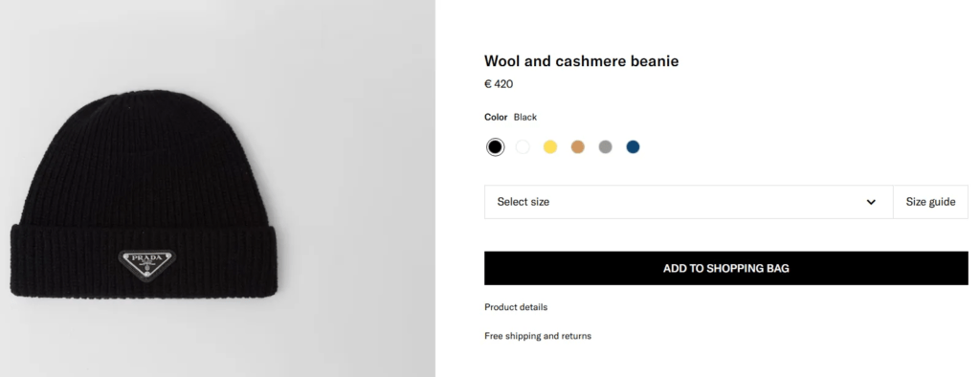
Task: Pick the yellow color option
Action: tap(550, 147)
